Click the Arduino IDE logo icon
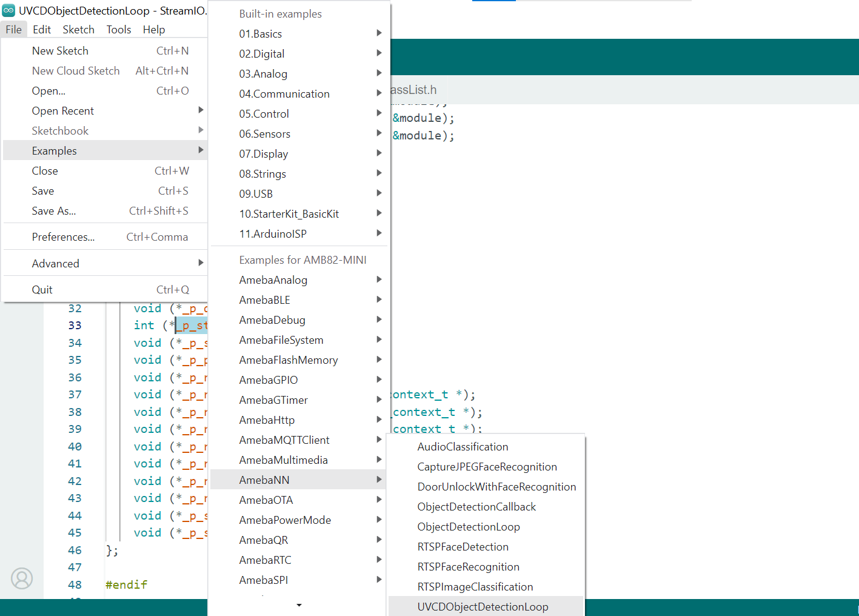 coord(8,10)
